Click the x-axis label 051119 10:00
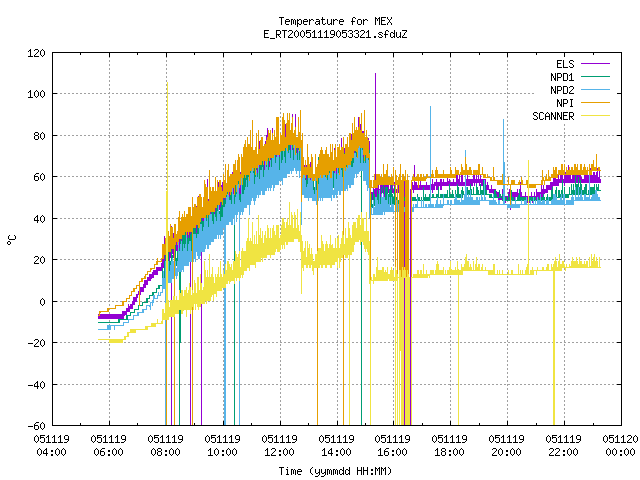 pos(222,446)
